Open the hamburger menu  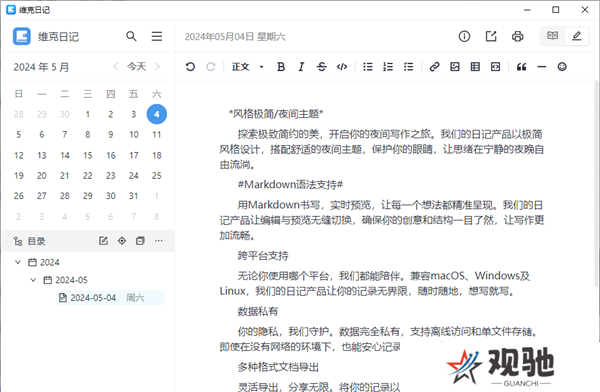tap(157, 36)
